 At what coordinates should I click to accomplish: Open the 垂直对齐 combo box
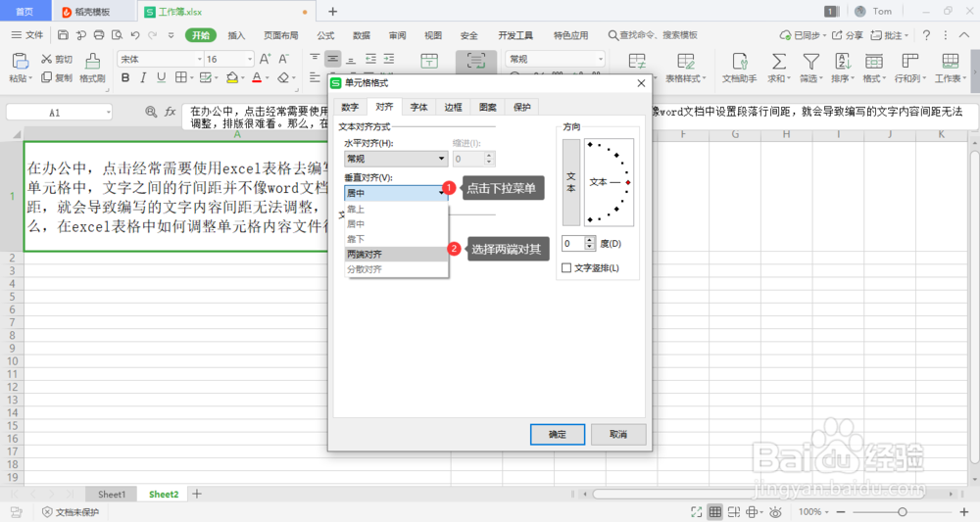click(396, 193)
